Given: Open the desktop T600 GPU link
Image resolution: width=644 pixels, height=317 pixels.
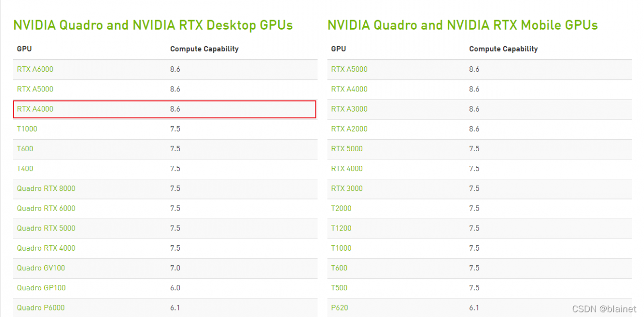Looking at the screenshot, I should click(25, 149).
